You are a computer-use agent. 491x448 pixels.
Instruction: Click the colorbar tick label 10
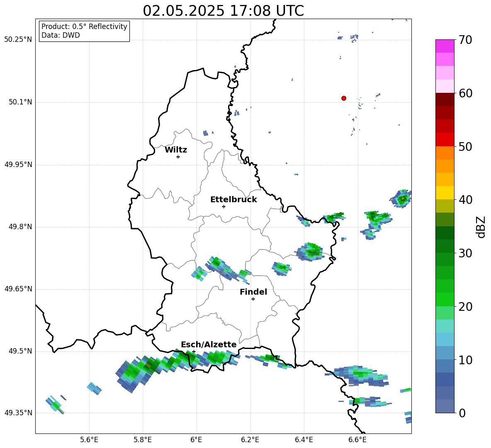(465, 360)
